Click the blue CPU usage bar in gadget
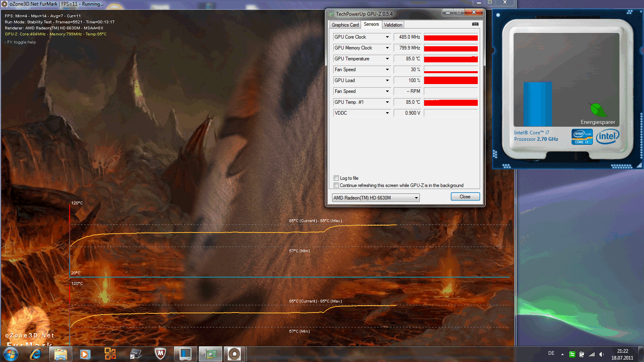 tap(538, 104)
